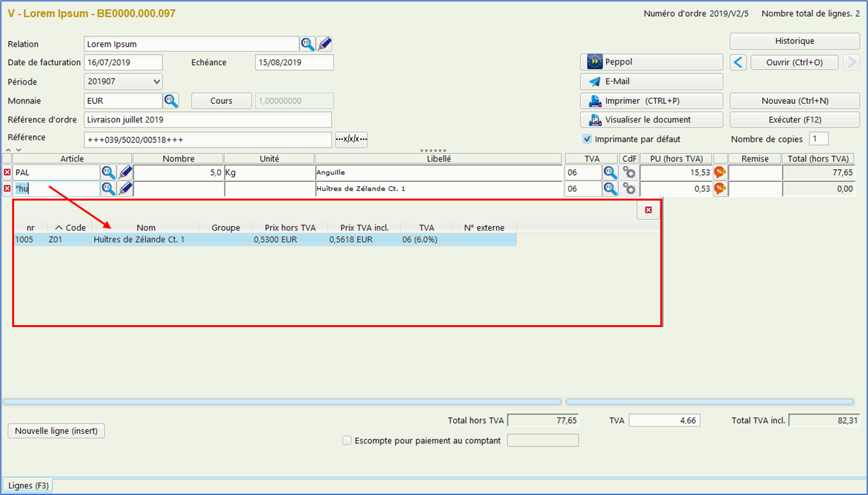Toggle Imprimante par défaut checkbox

tap(587, 139)
